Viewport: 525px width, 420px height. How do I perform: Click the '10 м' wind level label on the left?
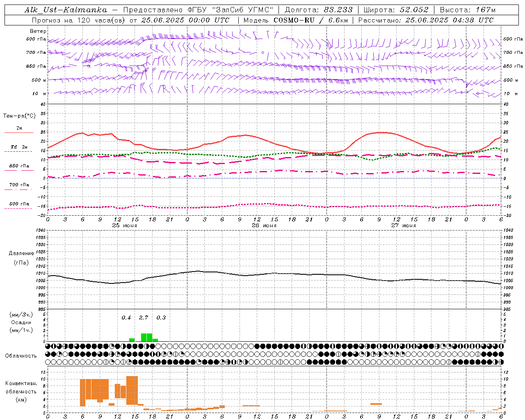click(39, 94)
